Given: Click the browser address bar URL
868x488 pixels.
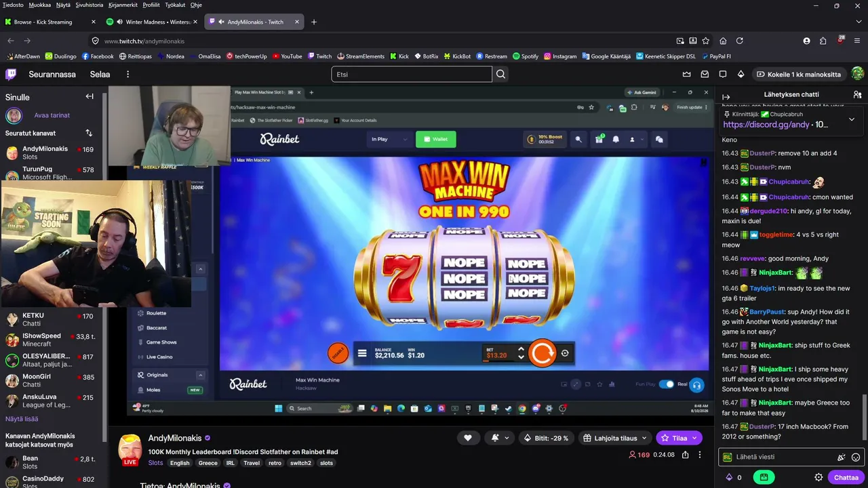Looking at the screenshot, I should click(144, 41).
